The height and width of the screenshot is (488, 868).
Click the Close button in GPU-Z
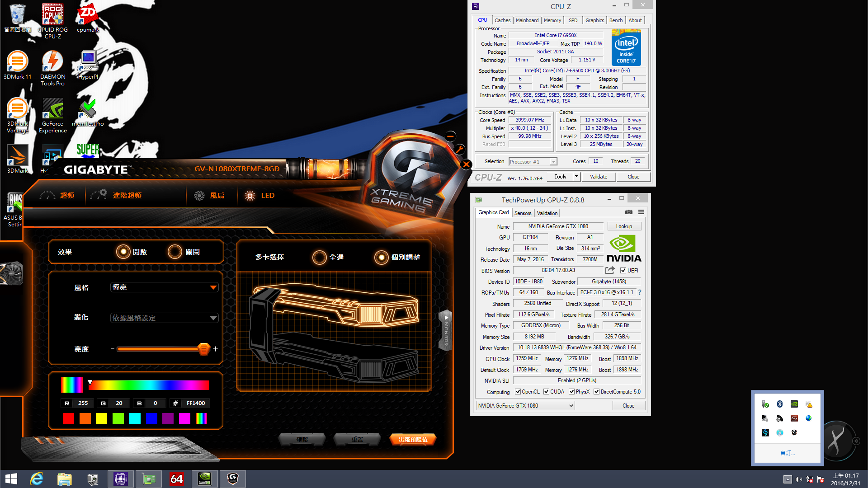click(628, 406)
